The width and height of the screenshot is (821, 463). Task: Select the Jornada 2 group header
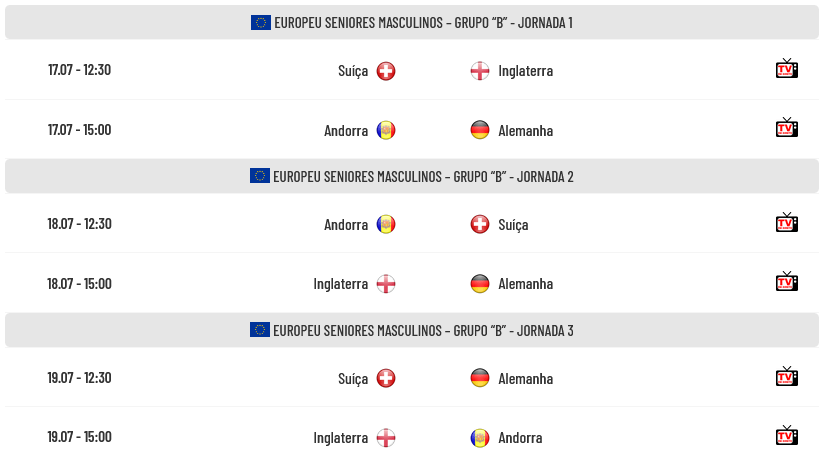coord(412,177)
